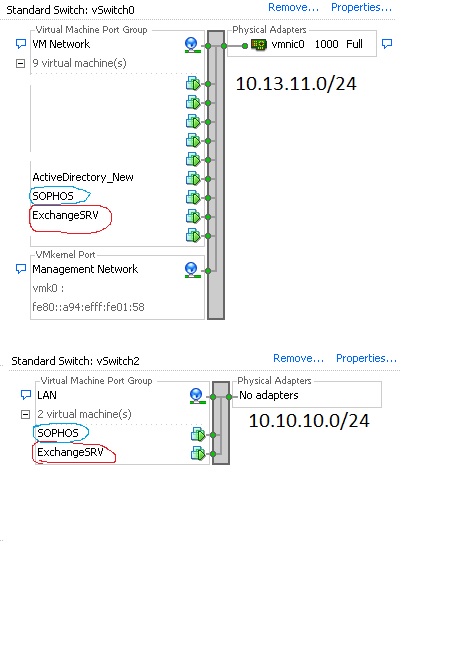Open Properties for vSwitch2
Viewport: 471px width, 649px height.
tap(366, 358)
